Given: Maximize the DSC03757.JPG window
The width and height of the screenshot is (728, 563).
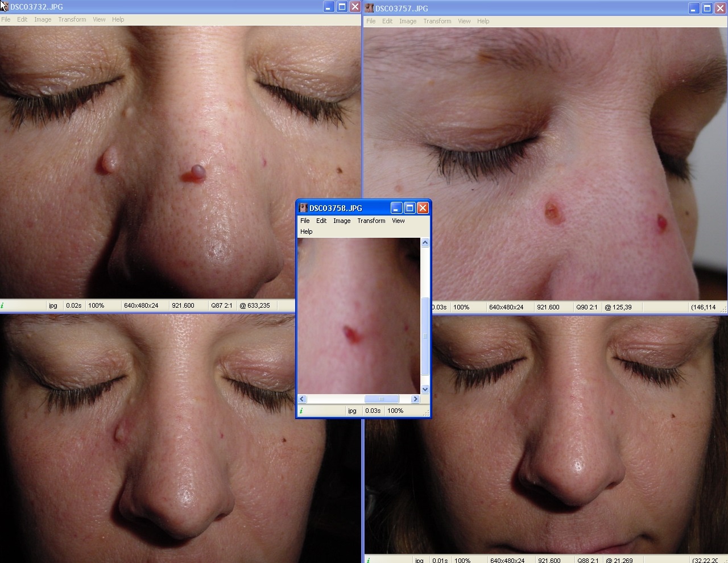Looking at the screenshot, I should 707,9.
